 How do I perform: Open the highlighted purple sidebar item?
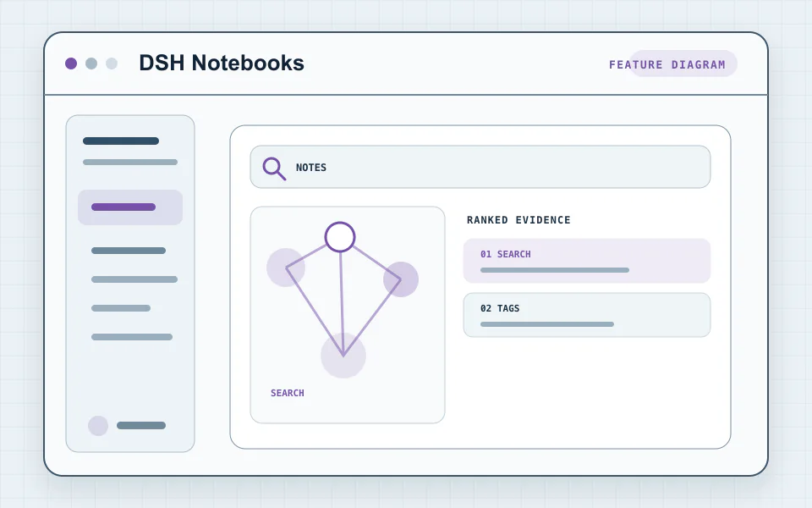(130, 207)
